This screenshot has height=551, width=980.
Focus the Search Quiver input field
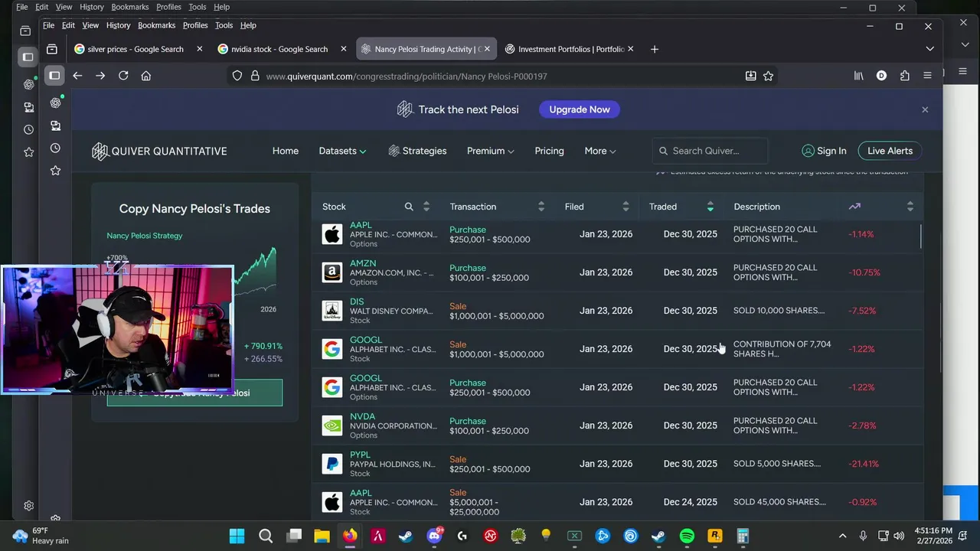710,151
